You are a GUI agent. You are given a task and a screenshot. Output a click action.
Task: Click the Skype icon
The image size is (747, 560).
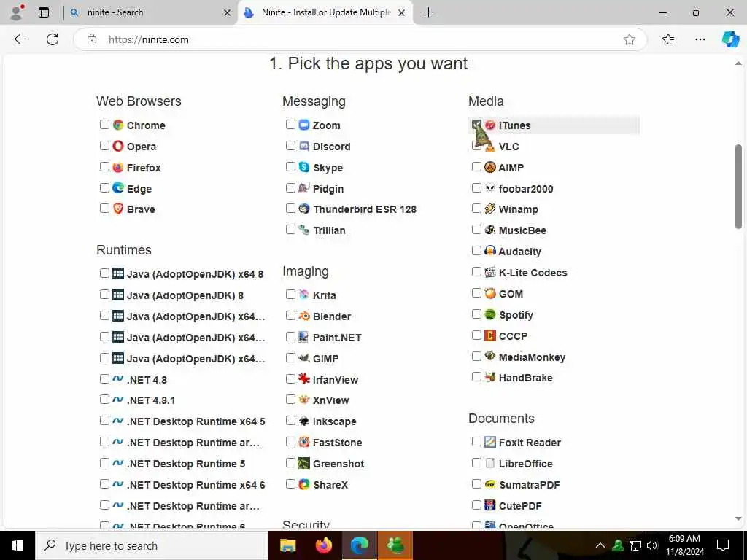click(x=304, y=167)
